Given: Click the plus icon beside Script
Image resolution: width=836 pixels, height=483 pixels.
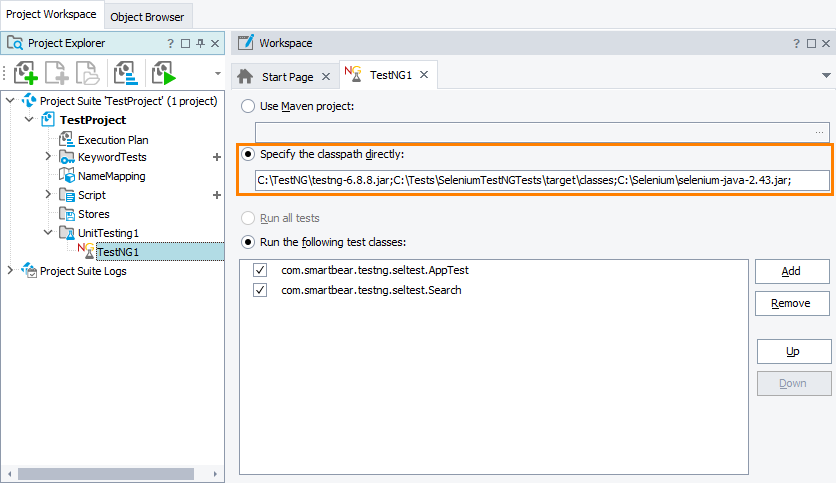Looking at the screenshot, I should pos(216,195).
